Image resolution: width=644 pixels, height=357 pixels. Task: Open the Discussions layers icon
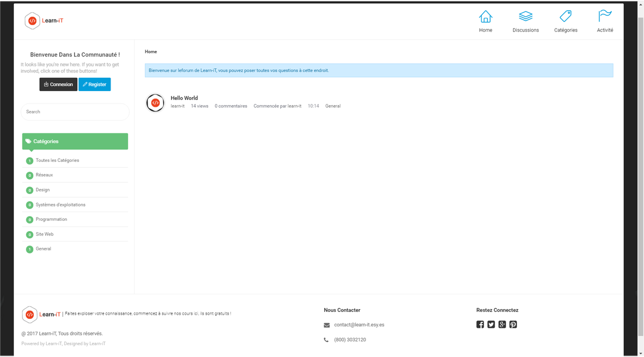(x=525, y=17)
